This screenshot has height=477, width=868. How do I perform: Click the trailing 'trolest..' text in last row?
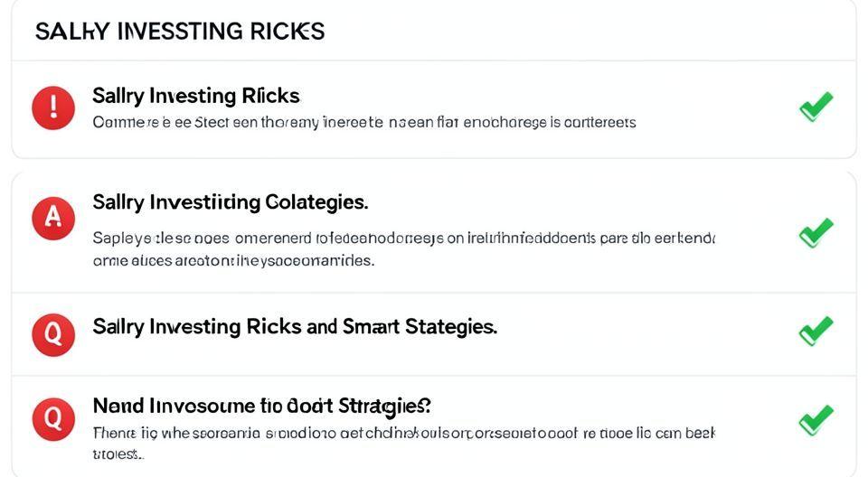(118, 453)
